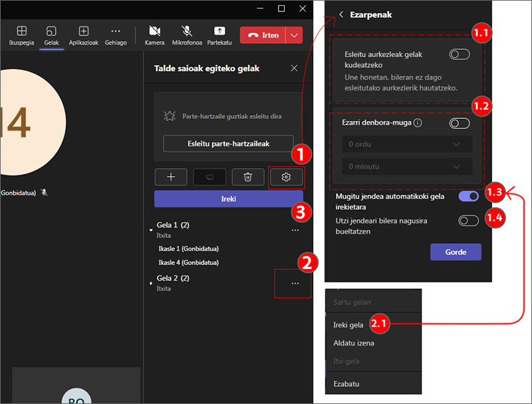This screenshot has height=404, width=532.
Task: Click the Partekatu share icon
Action: click(219, 31)
